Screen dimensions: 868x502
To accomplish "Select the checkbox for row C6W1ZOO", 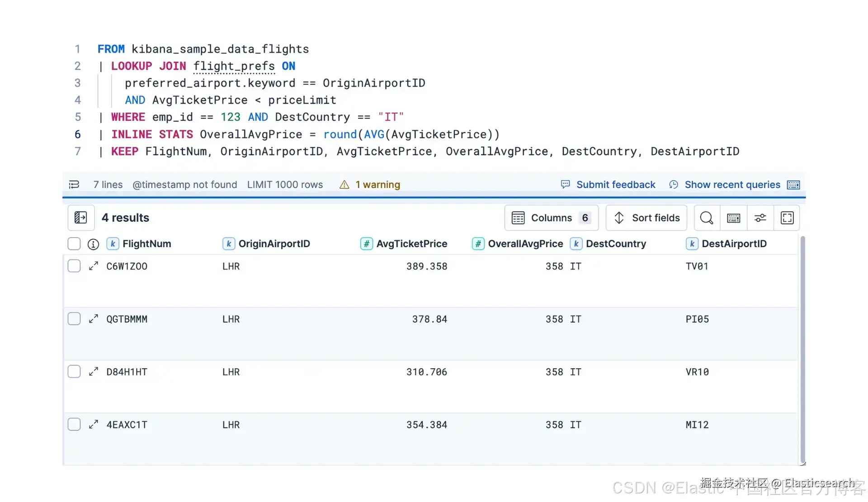I will click(74, 266).
